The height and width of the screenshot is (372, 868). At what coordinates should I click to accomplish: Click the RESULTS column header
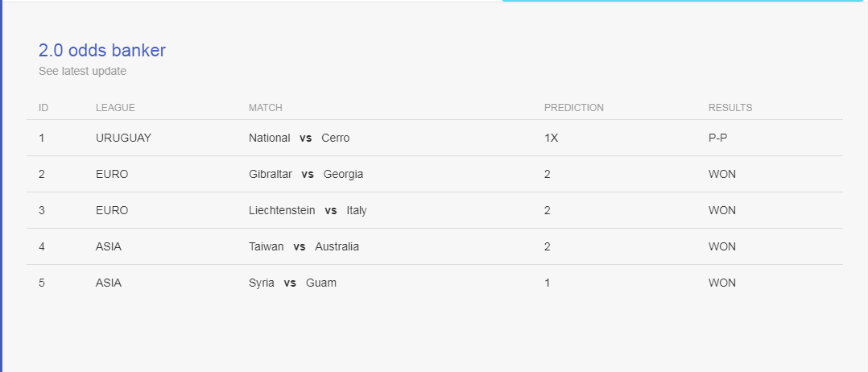click(730, 108)
